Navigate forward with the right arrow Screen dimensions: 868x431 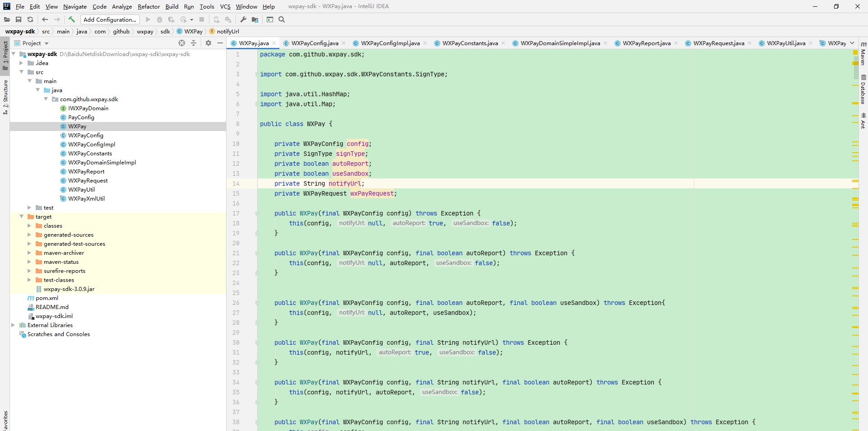point(57,19)
